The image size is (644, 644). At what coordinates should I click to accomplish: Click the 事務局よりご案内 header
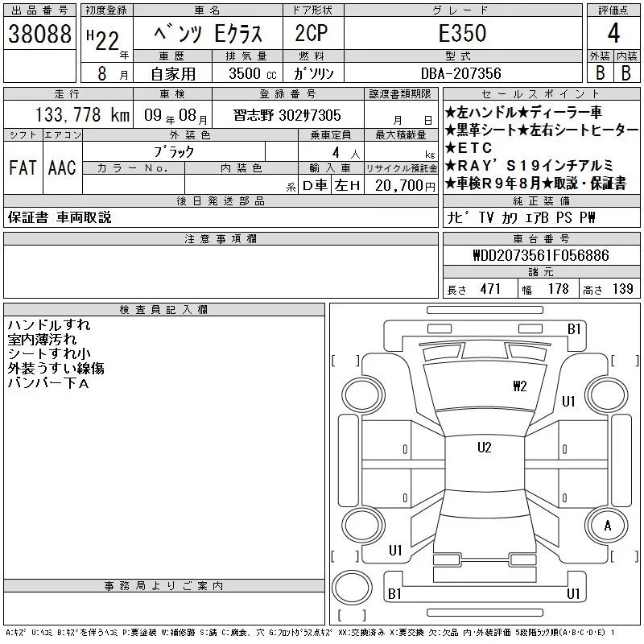pyautogui.click(x=164, y=586)
